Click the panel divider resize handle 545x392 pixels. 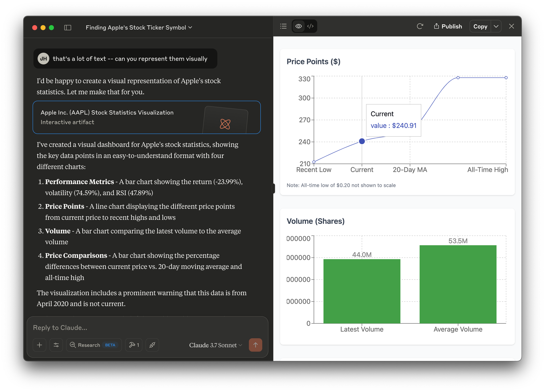[x=273, y=188]
